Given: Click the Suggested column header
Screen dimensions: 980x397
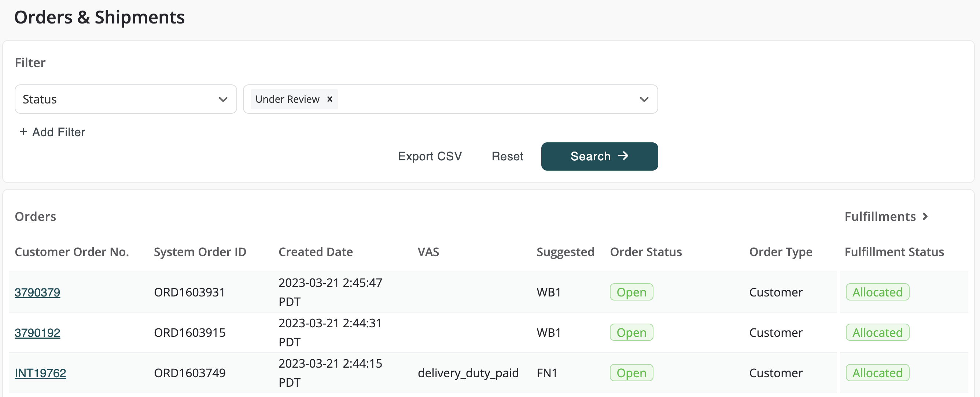Looking at the screenshot, I should coord(565,252).
